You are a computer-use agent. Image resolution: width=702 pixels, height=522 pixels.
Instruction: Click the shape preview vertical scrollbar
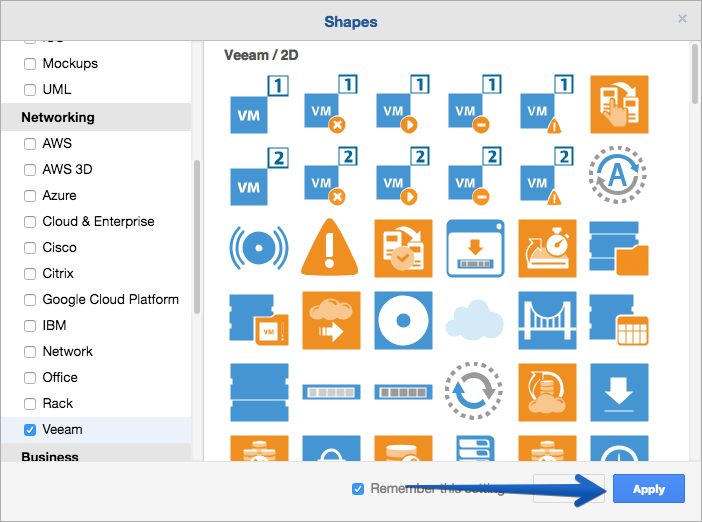coord(694,74)
